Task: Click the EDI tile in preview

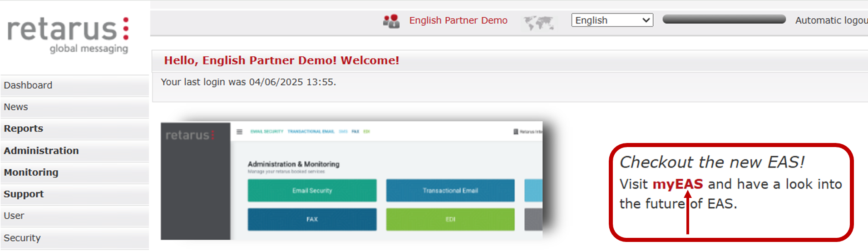Action: coord(450,219)
